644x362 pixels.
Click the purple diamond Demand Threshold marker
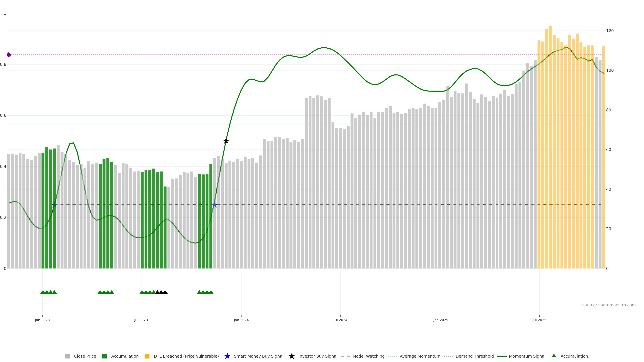9,55
